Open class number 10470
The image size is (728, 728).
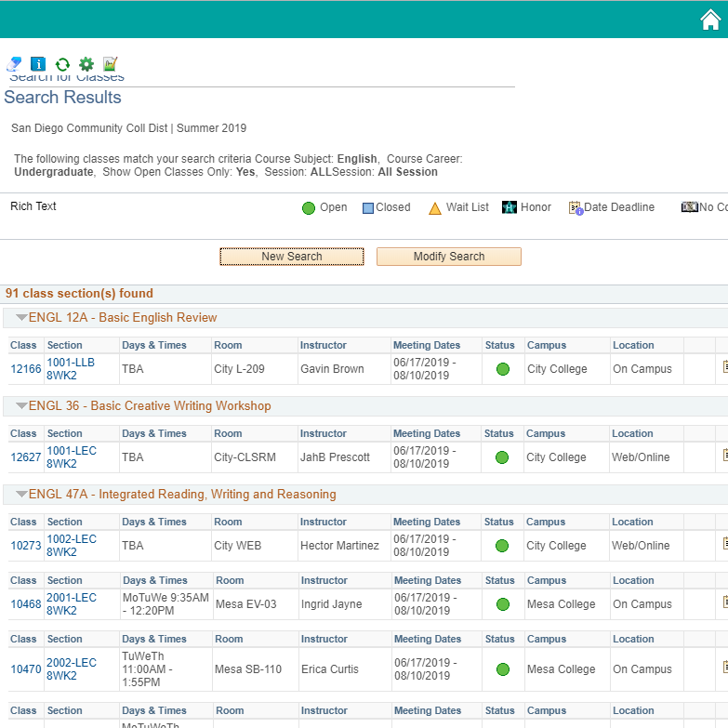(26, 669)
